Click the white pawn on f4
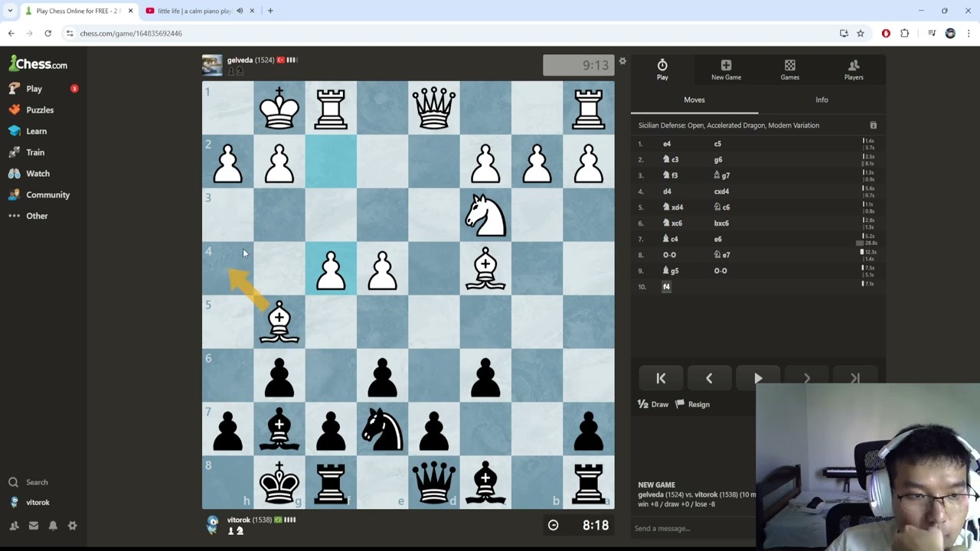The width and height of the screenshot is (980, 551). tap(331, 269)
